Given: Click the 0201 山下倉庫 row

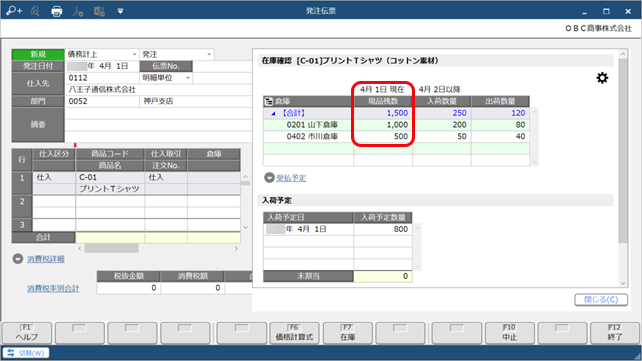Looking at the screenshot, I should pyautogui.click(x=396, y=125).
